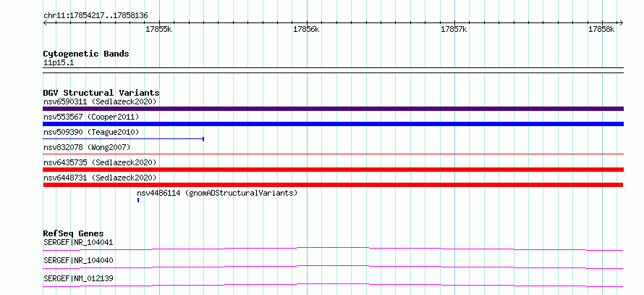This screenshot has width=644, height=295.
Task: Select the RefSeq Genes track title
Action: click(x=74, y=233)
